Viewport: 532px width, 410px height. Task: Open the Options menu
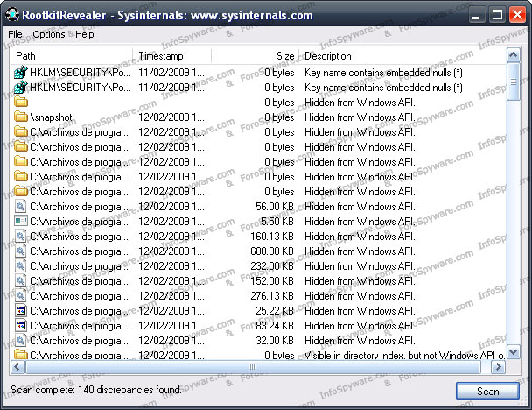(49, 34)
